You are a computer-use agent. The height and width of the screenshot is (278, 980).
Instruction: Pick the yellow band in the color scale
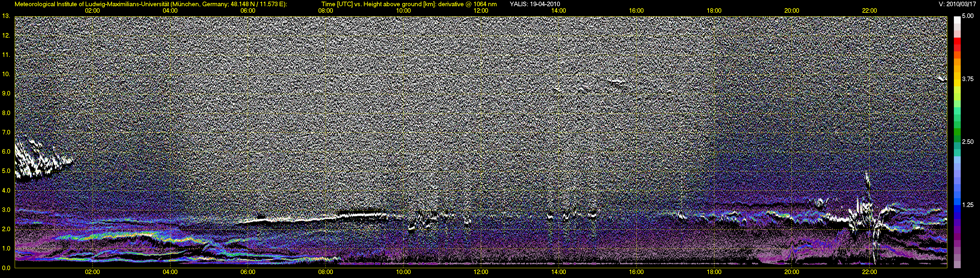click(x=957, y=83)
